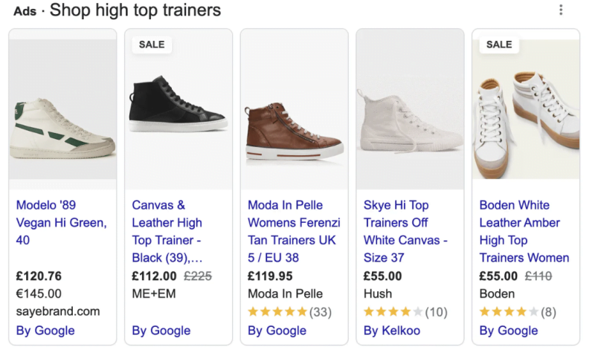
Task: Click the £55.00 price on the Boden trainers
Action: point(498,276)
